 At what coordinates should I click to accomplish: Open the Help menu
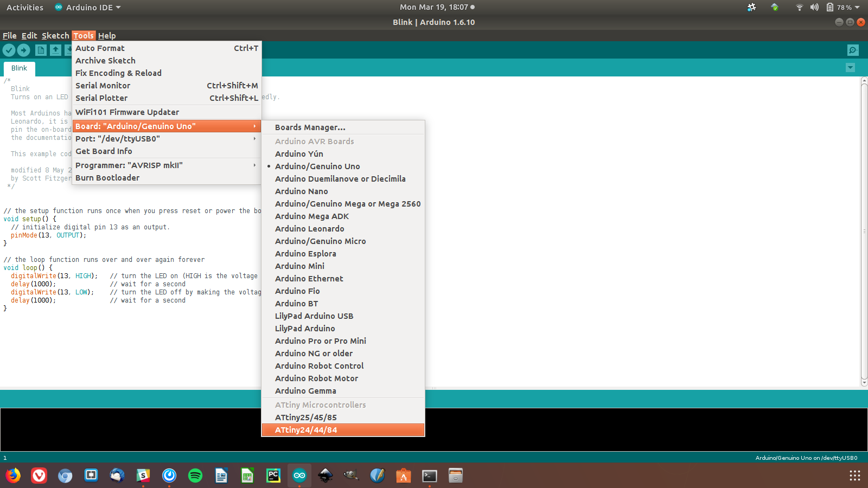pos(107,36)
